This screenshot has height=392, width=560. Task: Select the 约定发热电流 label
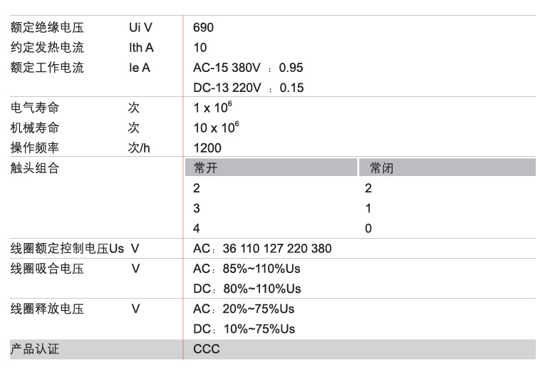point(47,48)
